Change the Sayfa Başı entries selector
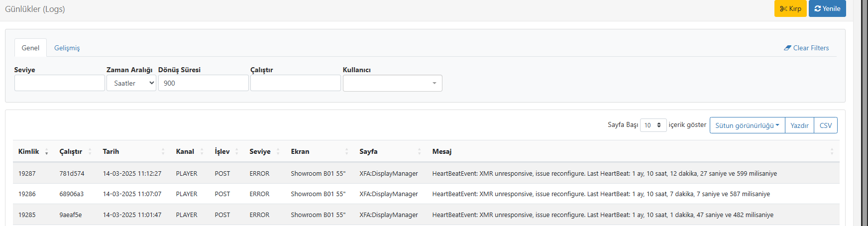This screenshot has width=868, height=226. coord(653,125)
